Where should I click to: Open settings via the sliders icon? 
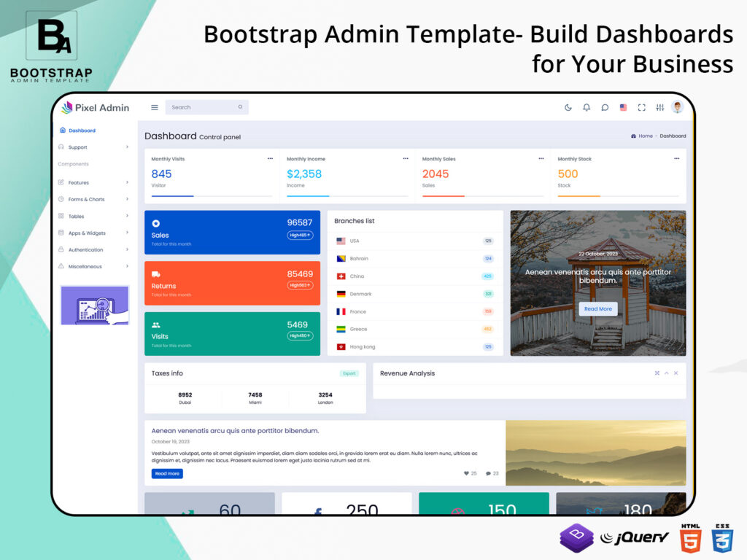[x=659, y=107]
